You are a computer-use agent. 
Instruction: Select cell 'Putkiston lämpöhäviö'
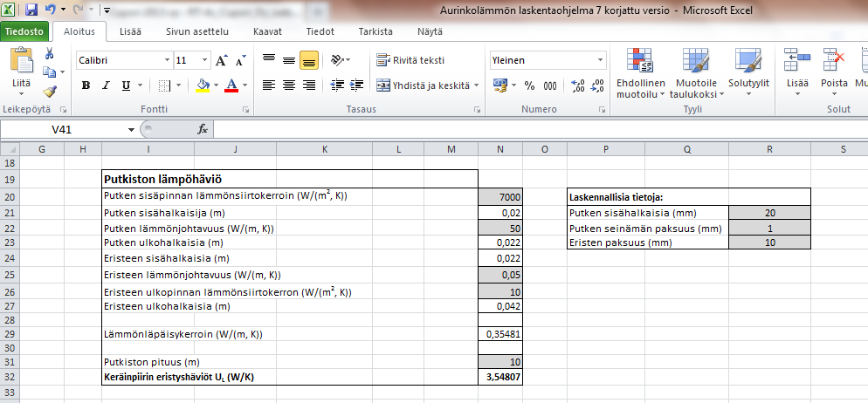pos(148,179)
